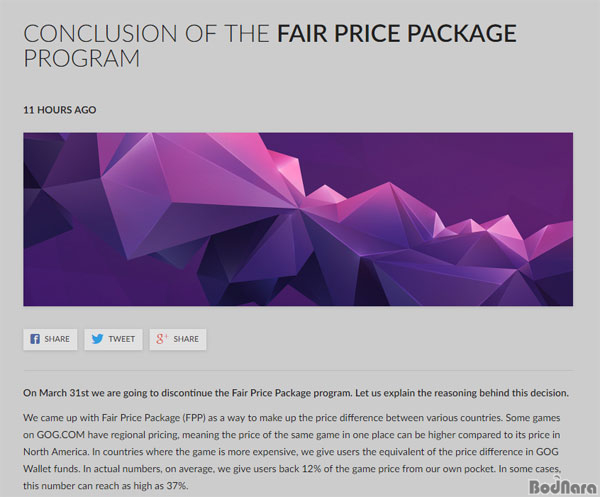Click the Google Plus icon
The image size is (600, 497).
pos(162,339)
